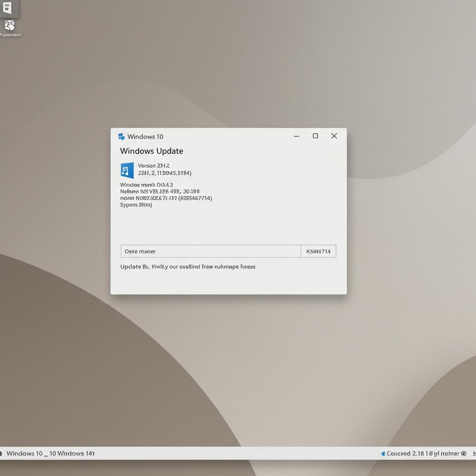This screenshot has width=476, height=476.
Task: Click the 'Version 21H2' text line
Action: pos(153,166)
